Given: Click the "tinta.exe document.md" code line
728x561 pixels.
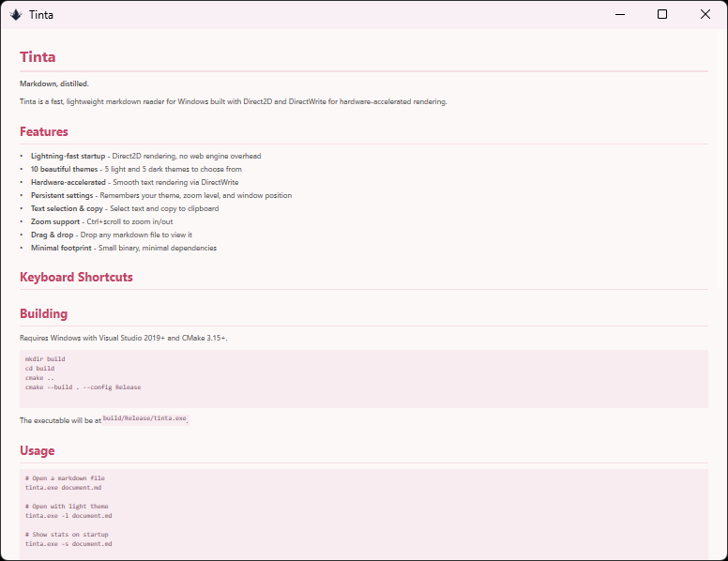Looking at the screenshot, I should click(x=63, y=487).
